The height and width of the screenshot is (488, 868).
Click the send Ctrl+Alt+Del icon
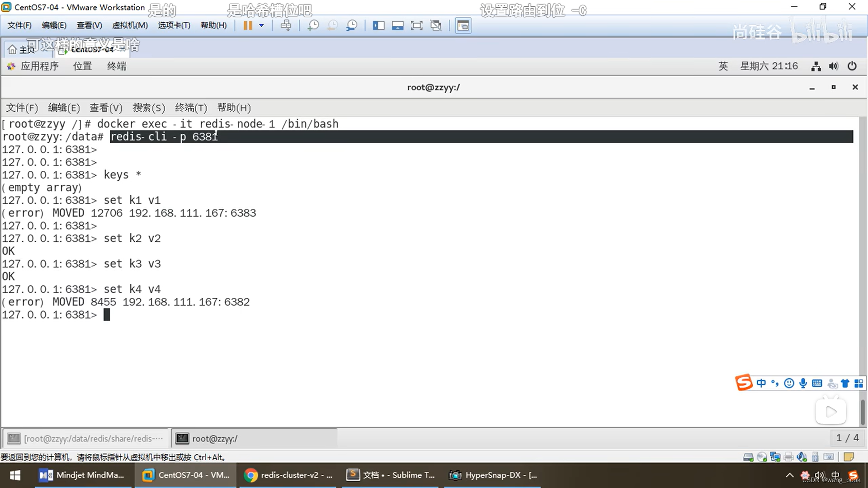pos(286,25)
